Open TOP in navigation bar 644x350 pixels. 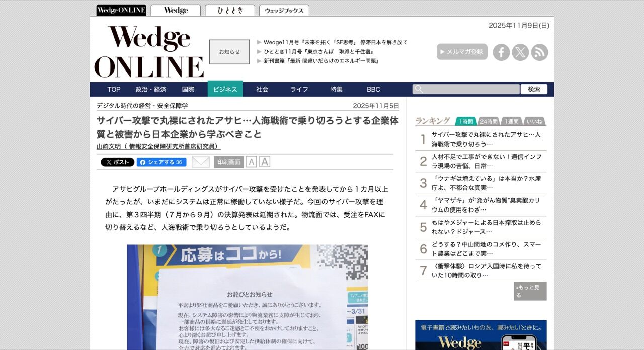point(114,89)
